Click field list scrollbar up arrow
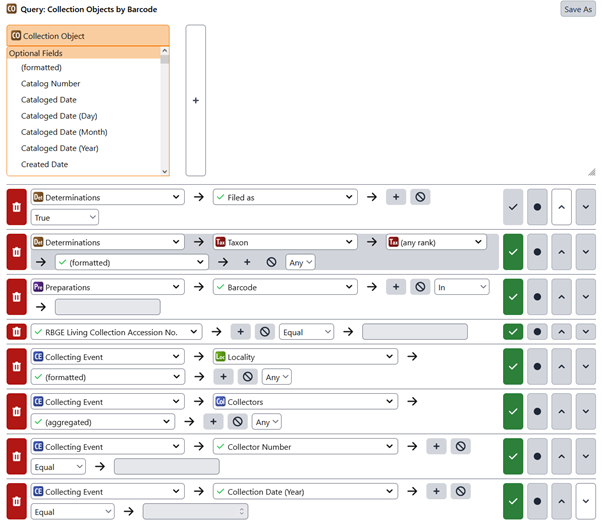This screenshot has height=526, width=602. (165, 51)
